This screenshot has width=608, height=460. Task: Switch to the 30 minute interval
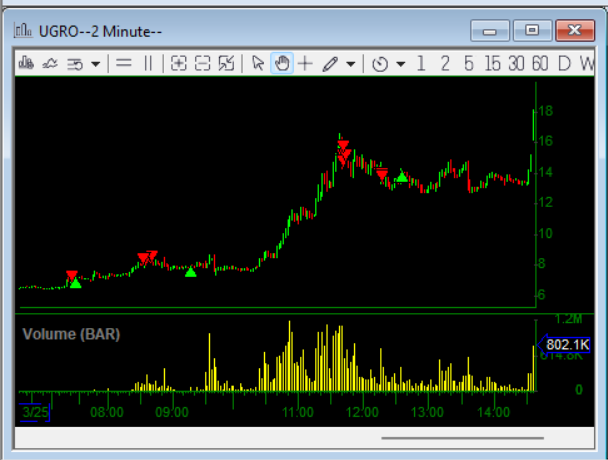click(x=516, y=63)
